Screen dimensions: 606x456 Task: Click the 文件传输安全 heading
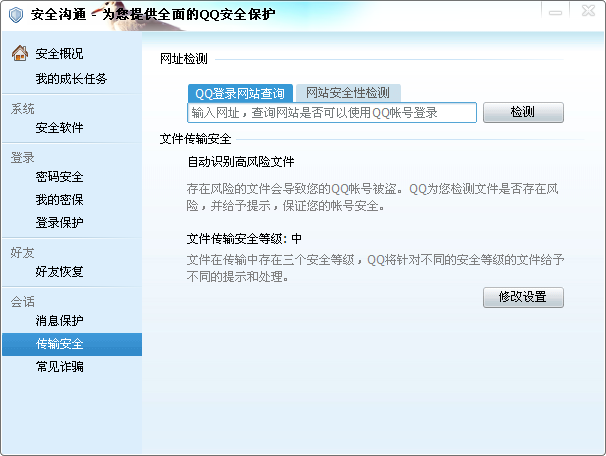pos(196,139)
